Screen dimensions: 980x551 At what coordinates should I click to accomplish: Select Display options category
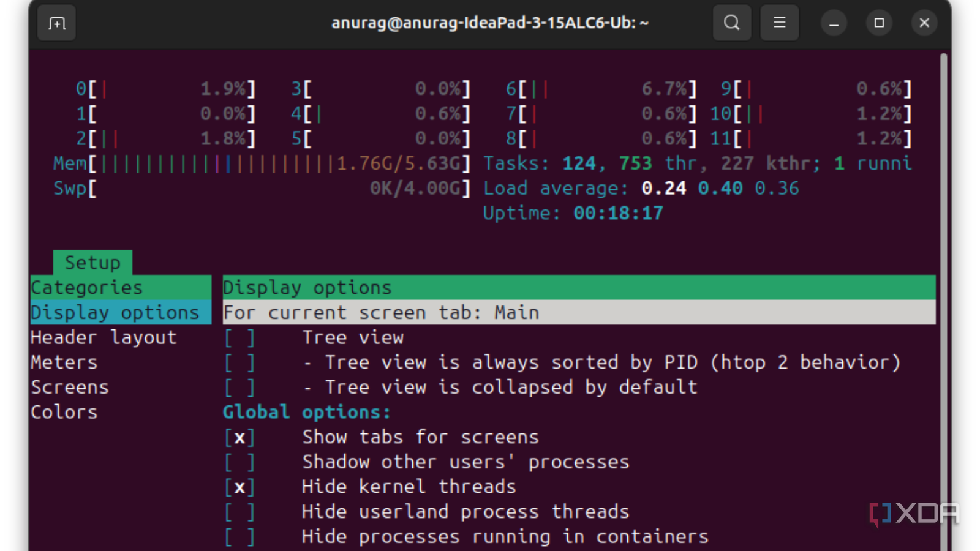(x=121, y=313)
